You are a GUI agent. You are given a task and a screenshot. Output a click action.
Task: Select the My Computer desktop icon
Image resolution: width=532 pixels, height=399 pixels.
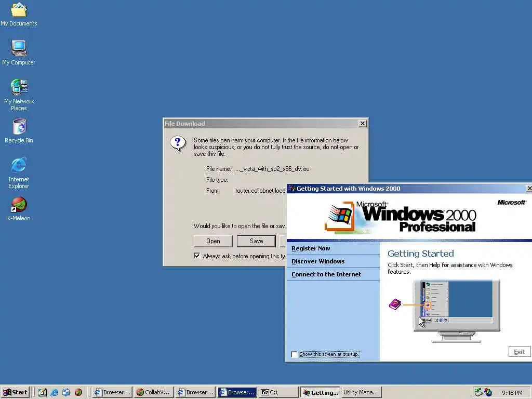pyautogui.click(x=19, y=52)
